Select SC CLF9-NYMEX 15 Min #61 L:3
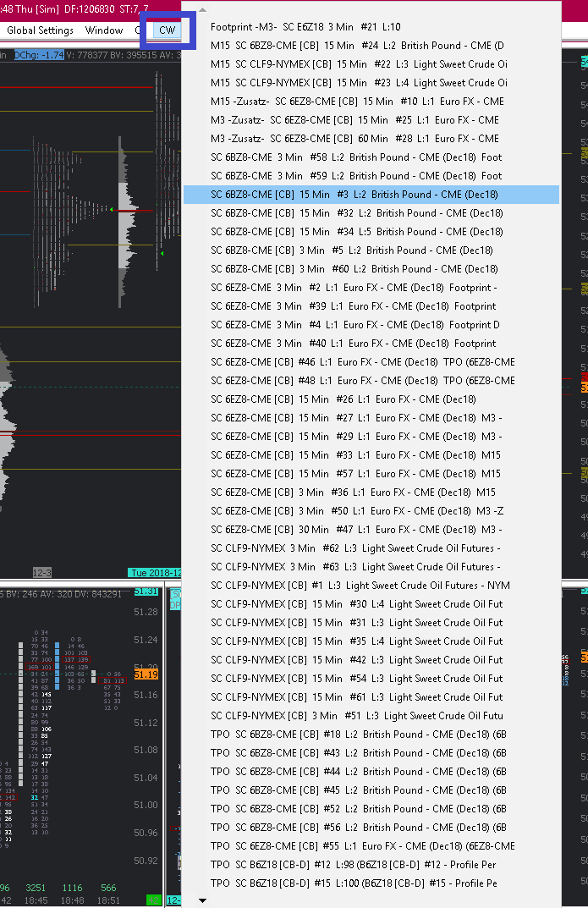Viewport: 588px width, 908px height. pyautogui.click(x=371, y=696)
